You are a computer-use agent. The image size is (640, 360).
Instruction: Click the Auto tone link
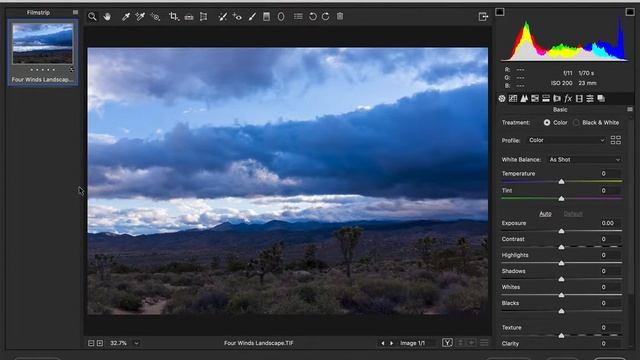click(545, 214)
